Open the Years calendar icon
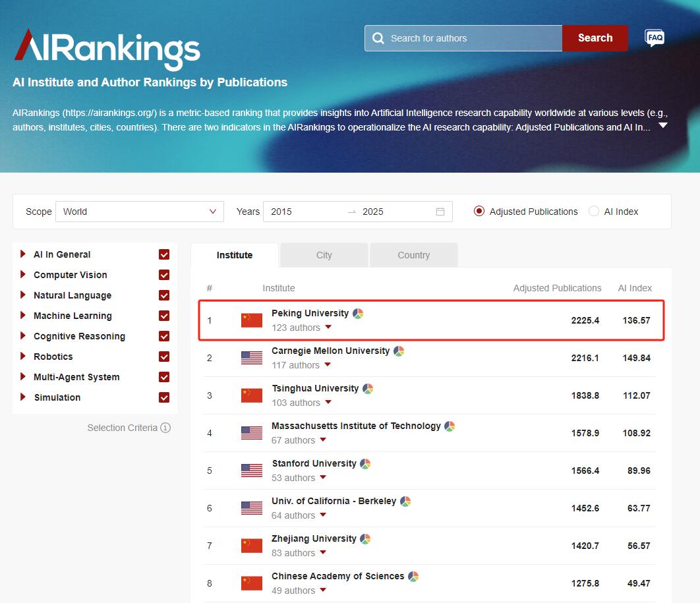The image size is (700, 603). [440, 212]
